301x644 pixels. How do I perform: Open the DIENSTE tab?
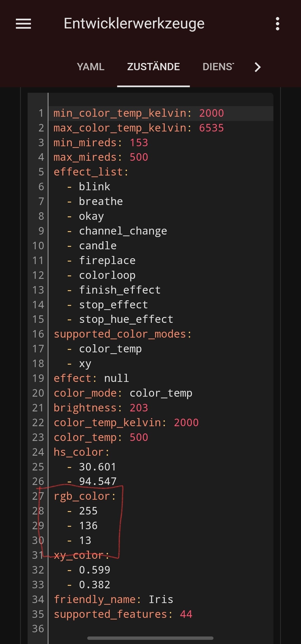click(218, 67)
